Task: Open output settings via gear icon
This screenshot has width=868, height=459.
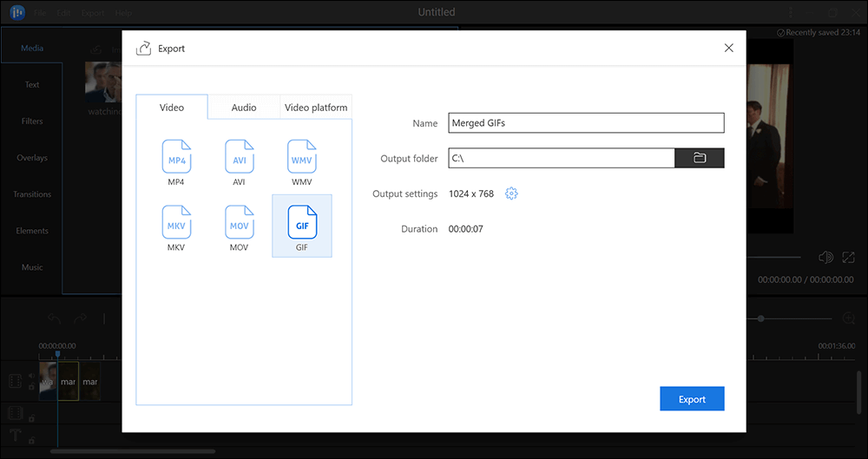Action: tap(511, 193)
